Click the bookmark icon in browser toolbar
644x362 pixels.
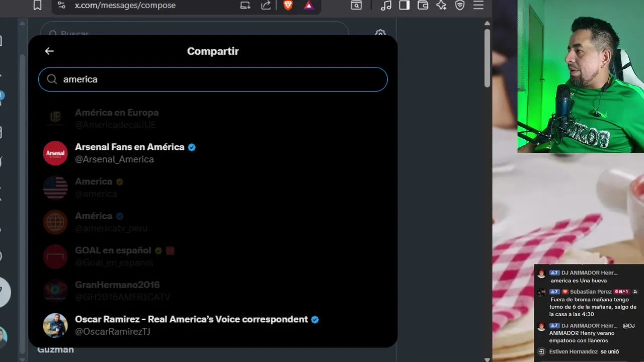[37, 5]
